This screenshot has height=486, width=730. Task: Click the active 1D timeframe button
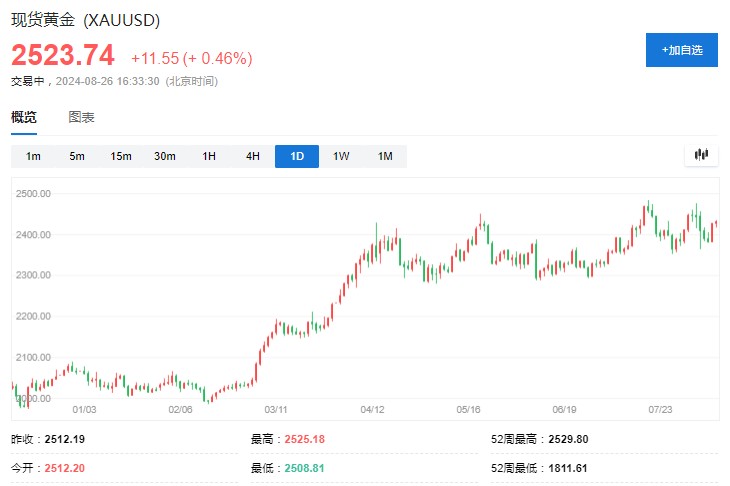(297, 156)
